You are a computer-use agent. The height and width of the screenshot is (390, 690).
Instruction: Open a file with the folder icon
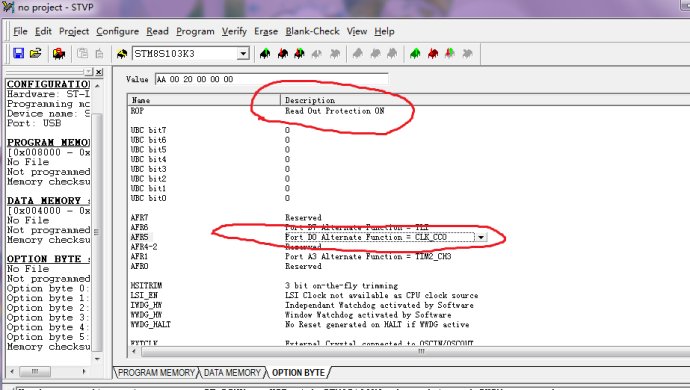35,53
